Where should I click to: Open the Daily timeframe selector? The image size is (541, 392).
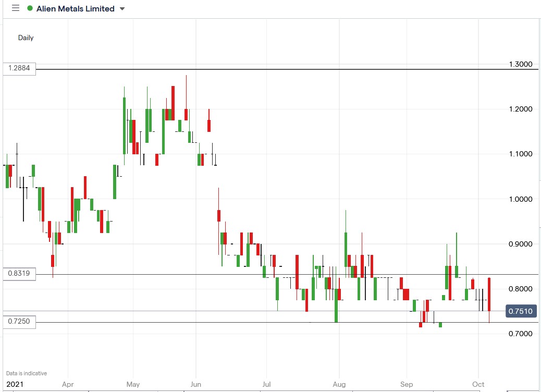pos(26,38)
